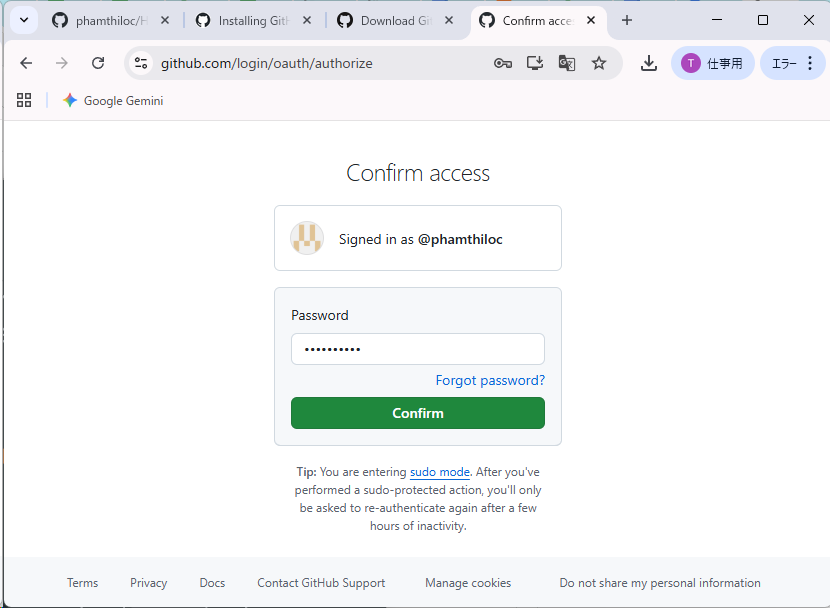Open the apps grid in bookmarks bar
The height and width of the screenshot is (608, 830).
(24, 100)
